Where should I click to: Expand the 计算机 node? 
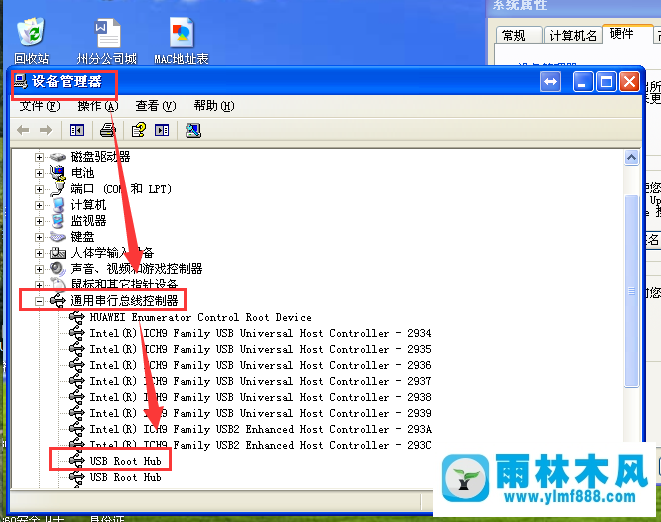pos(39,205)
